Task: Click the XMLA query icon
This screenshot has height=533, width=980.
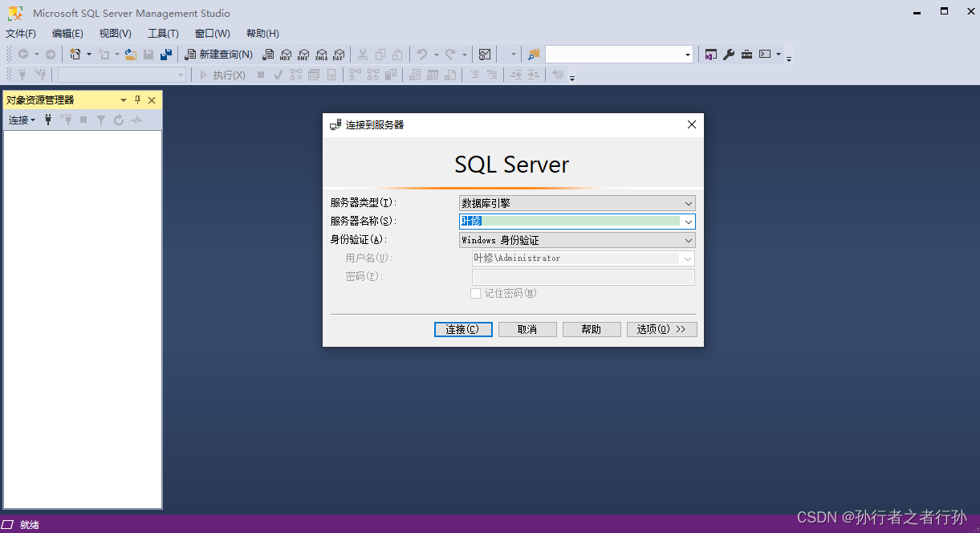Action: point(322,54)
